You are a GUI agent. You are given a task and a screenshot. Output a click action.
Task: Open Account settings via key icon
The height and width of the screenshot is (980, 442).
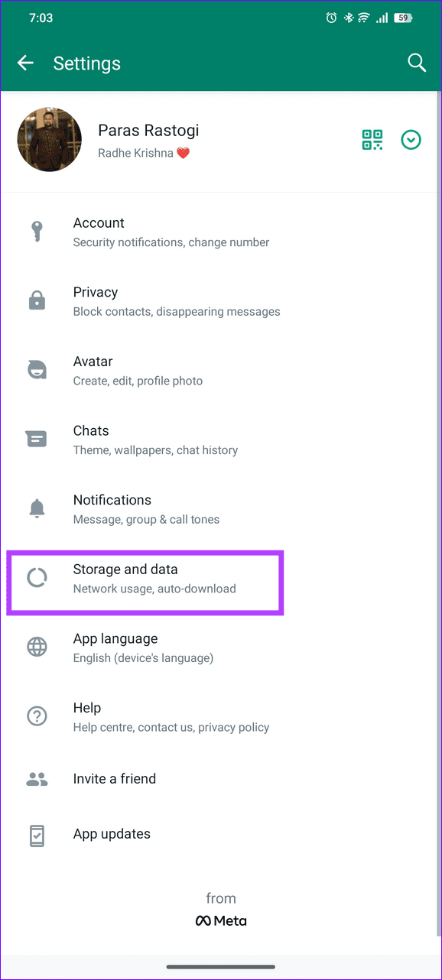coord(37,231)
